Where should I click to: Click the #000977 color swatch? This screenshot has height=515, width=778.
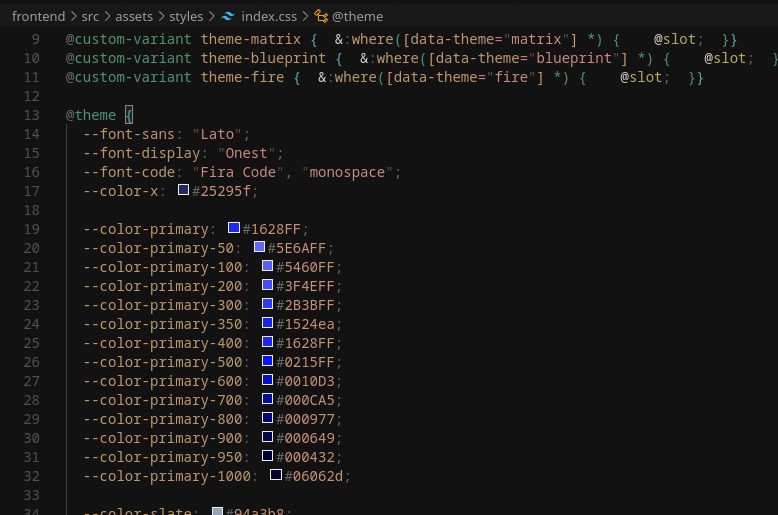(x=267, y=418)
